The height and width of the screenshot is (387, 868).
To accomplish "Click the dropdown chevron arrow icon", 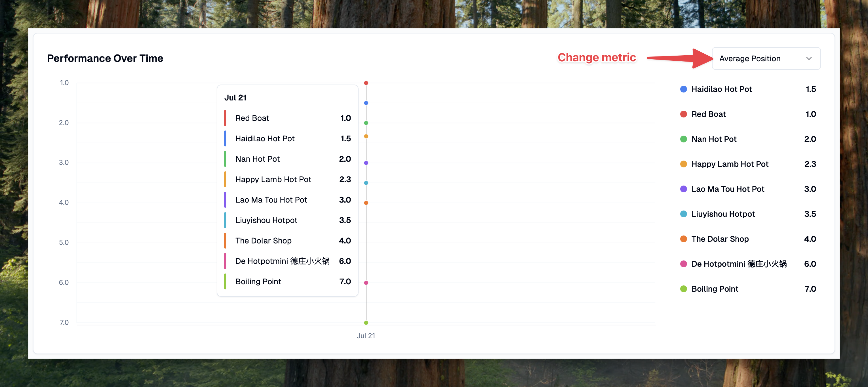I will click(x=809, y=59).
